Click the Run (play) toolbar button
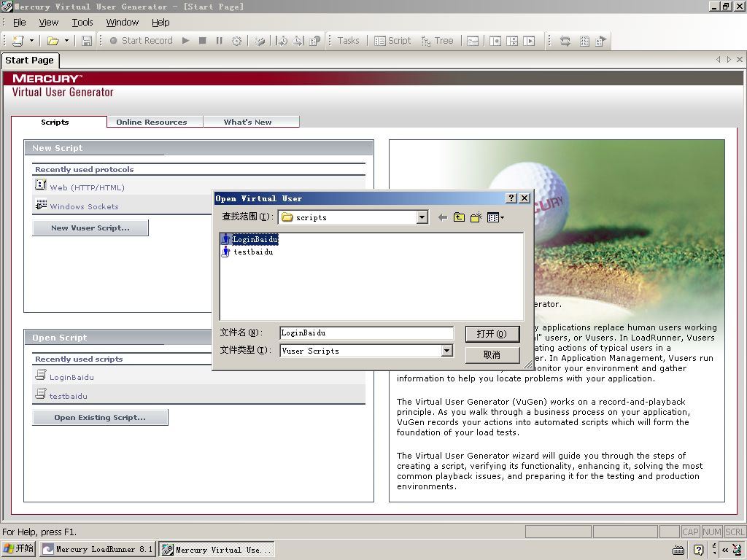Image resolution: width=747 pixels, height=560 pixels. pyautogui.click(x=186, y=41)
